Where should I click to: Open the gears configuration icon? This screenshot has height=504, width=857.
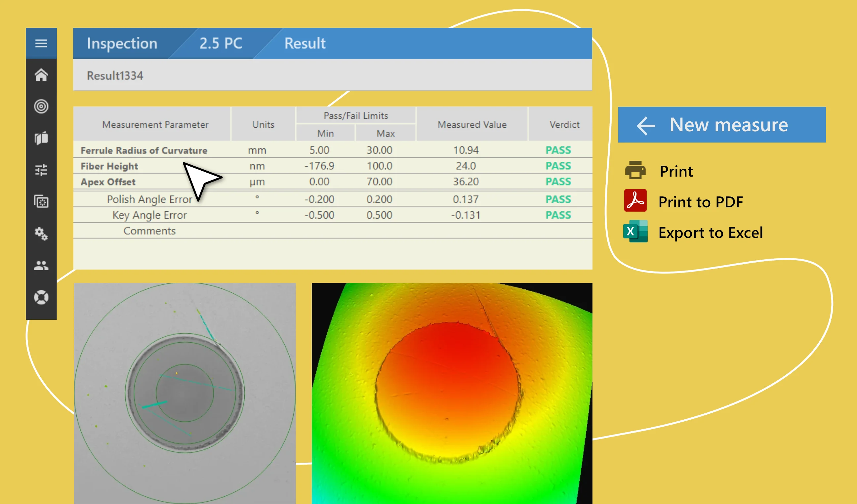coord(41,233)
